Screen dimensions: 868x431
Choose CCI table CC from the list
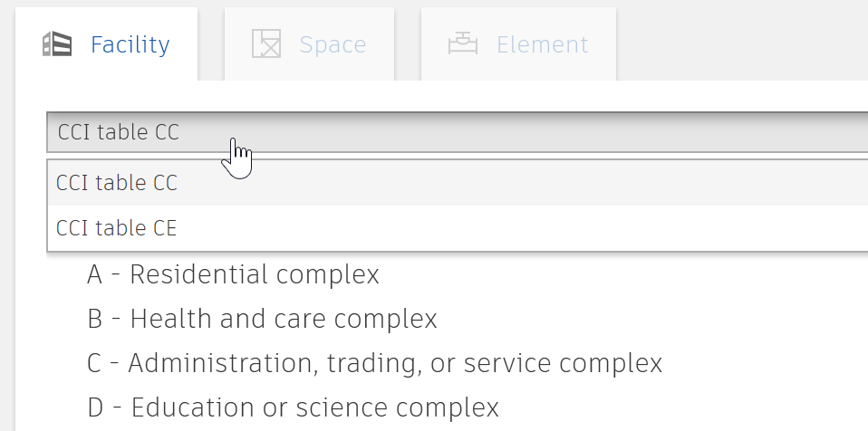pyautogui.click(x=458, y=183)
